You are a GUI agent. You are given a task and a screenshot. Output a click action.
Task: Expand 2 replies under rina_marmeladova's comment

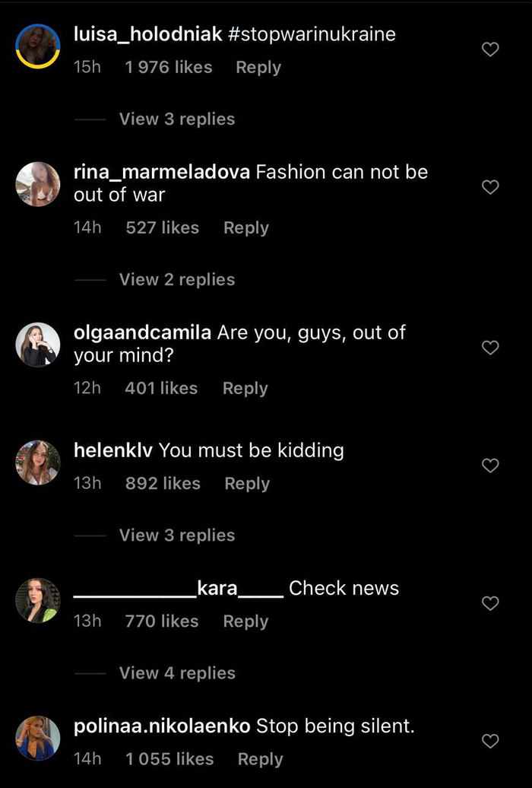[177, 279]
